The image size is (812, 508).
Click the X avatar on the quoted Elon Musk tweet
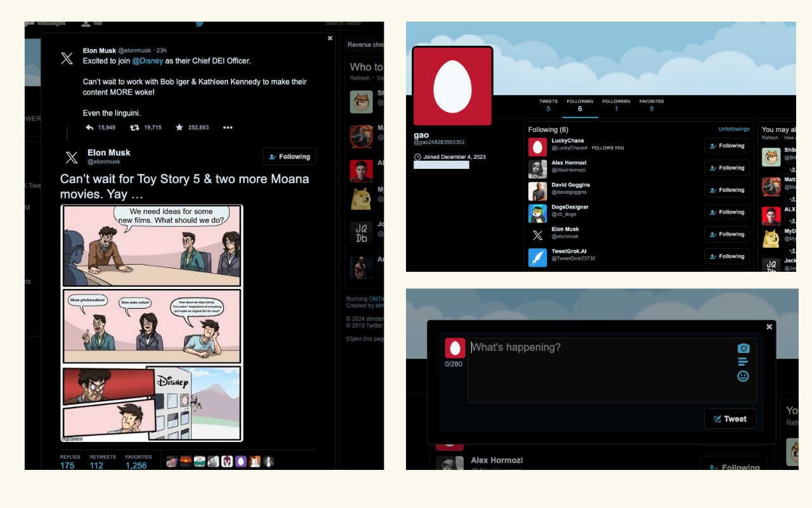tap(67, 59)
